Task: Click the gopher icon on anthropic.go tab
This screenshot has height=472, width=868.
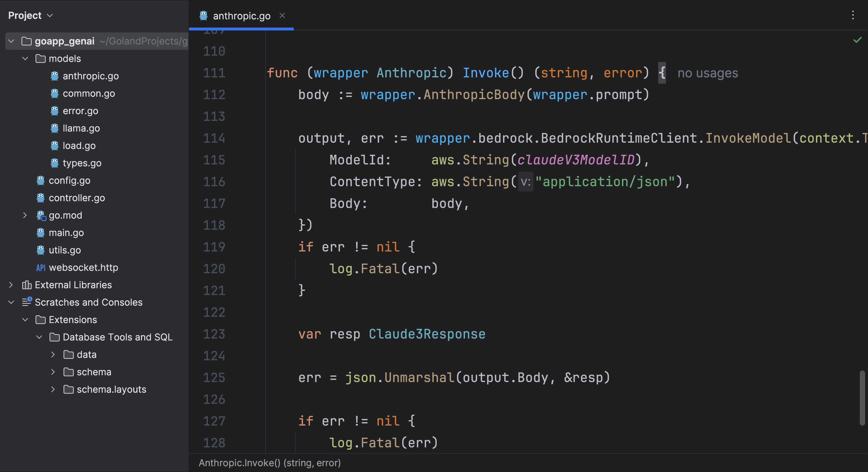Action: pyautogui.click(x=203, y=15)
